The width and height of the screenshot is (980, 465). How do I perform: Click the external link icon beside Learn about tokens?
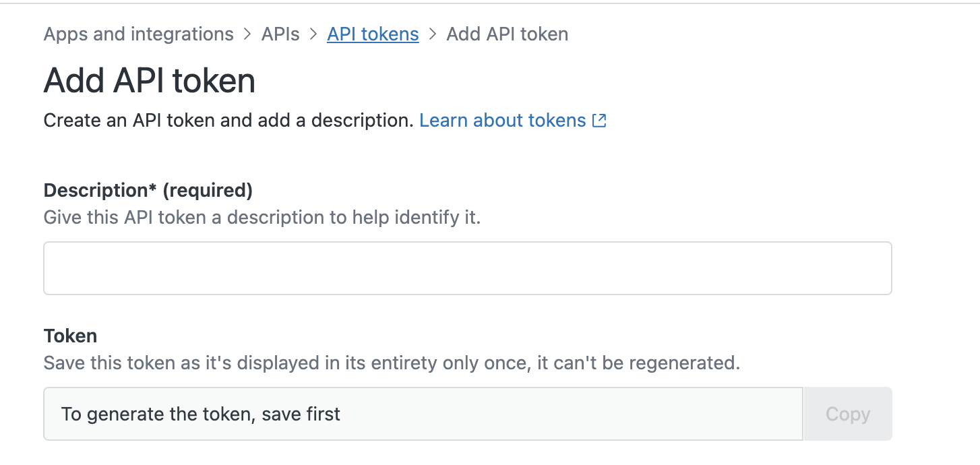coord(599,120)
